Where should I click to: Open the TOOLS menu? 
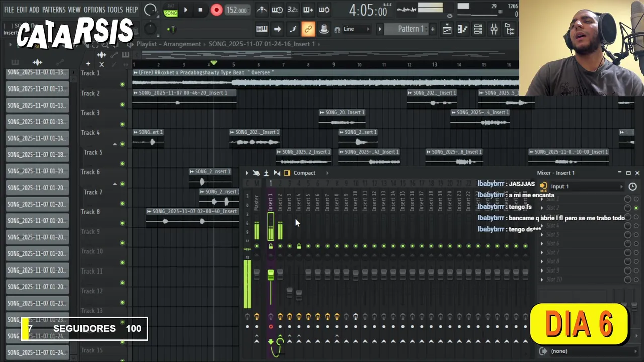coord(115,10)
